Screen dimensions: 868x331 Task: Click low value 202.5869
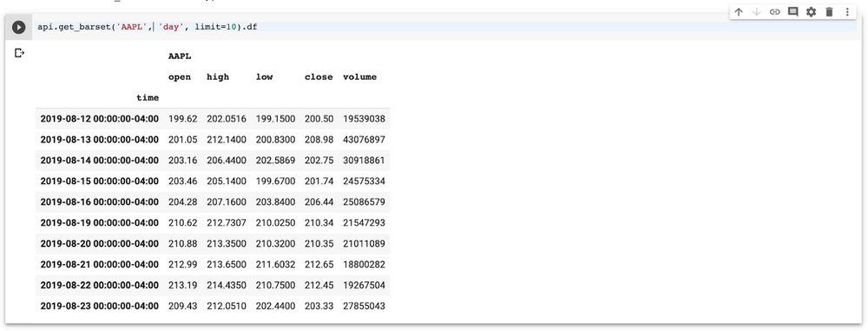tap(276, 160)
